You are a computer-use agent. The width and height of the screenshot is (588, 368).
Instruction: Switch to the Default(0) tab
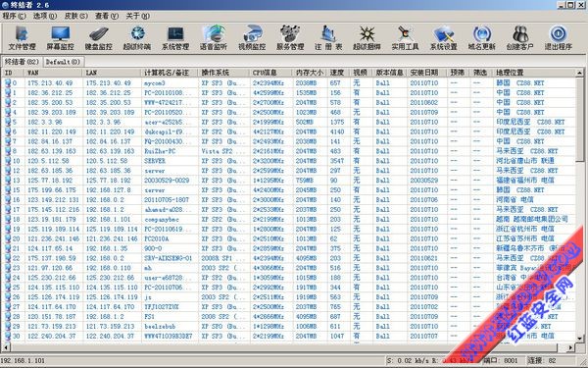tap(63, 62)
